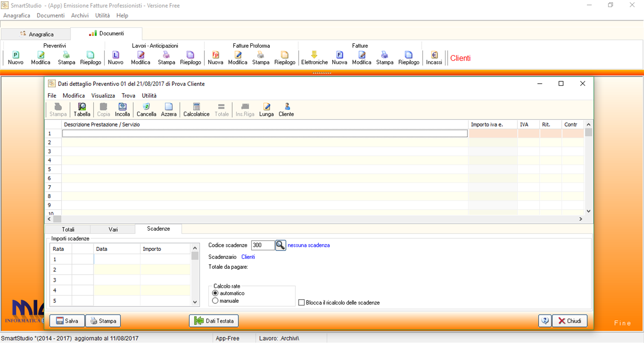Click the Codice scadenze input field
Viewport: 644px width, 343px height.
(263, 245)
